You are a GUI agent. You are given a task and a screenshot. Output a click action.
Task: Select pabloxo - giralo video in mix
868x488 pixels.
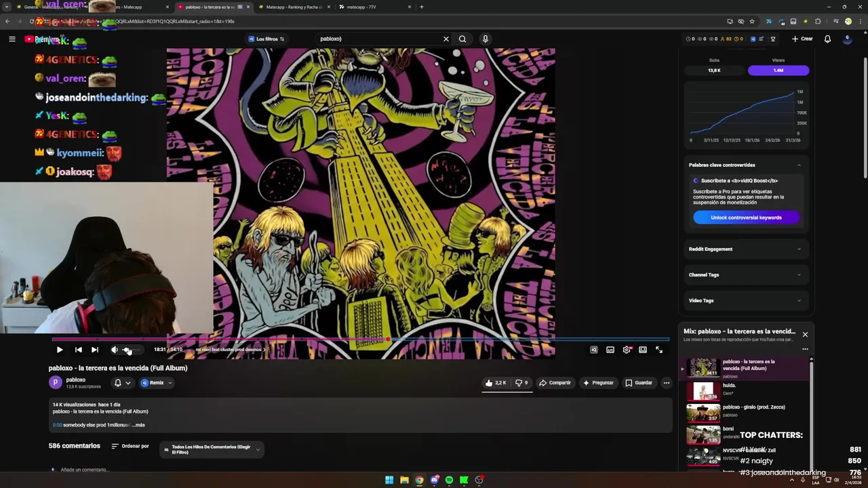tap(745, 412)
